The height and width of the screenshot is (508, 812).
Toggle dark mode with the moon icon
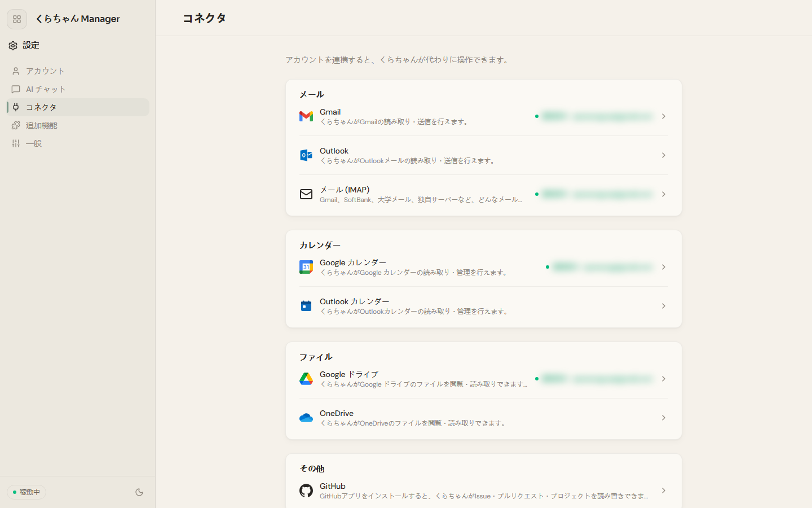[139, 492]
